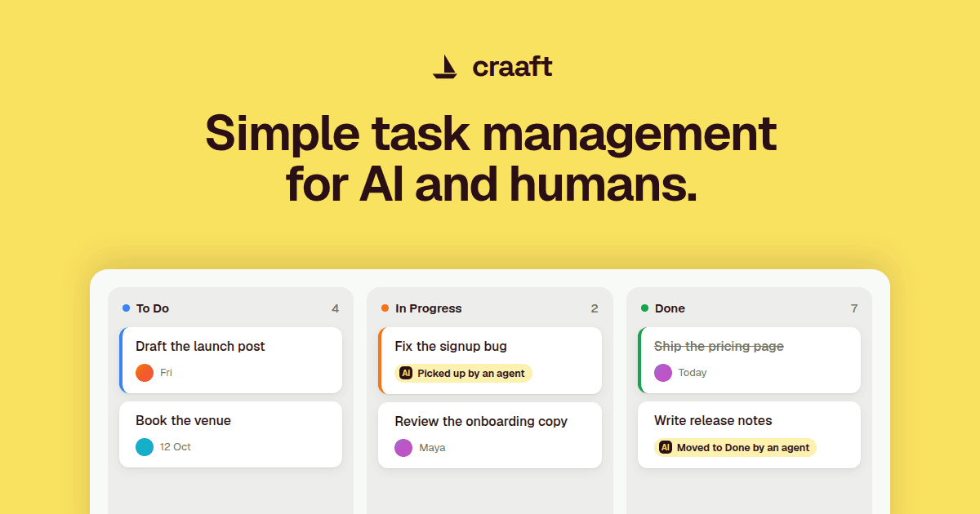Screen dimensions: 980x514
Task: Click the blue status dot beside To Do
Action: click(126, 308)
